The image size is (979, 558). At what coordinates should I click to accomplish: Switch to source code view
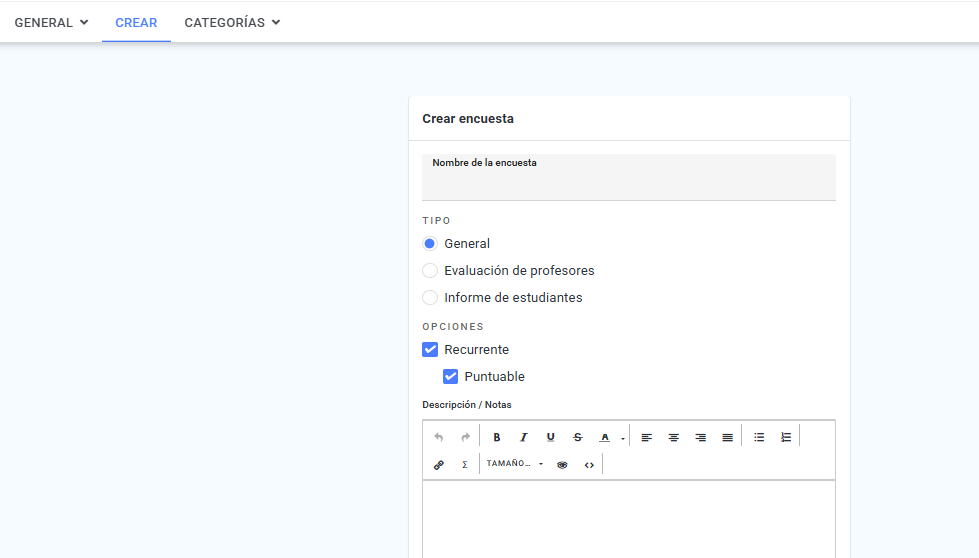click(589, 464)
